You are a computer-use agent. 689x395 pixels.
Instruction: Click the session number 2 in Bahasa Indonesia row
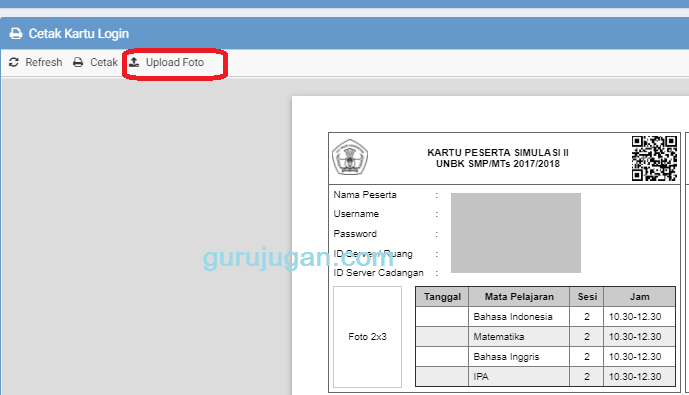click(587, 317)
